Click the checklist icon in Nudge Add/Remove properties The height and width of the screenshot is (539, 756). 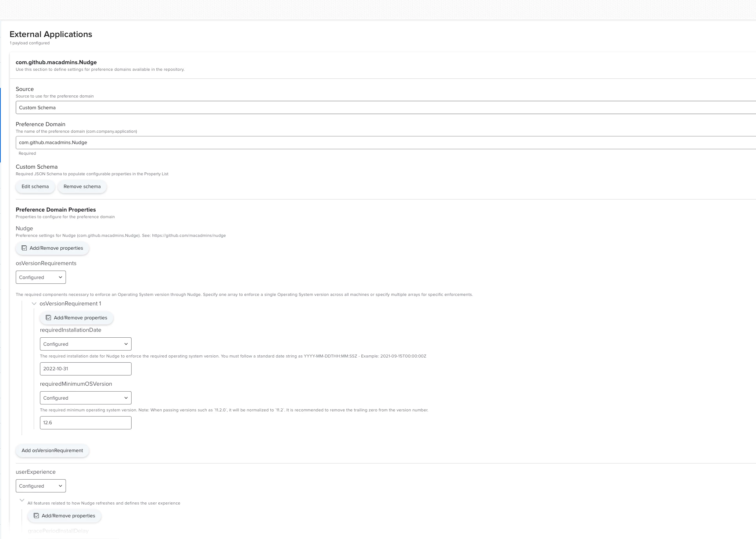point(24,248)
